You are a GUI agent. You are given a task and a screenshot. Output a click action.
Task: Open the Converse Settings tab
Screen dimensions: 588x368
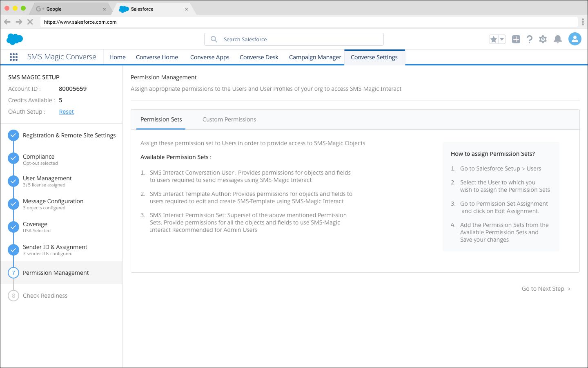(x=374, y=57)
